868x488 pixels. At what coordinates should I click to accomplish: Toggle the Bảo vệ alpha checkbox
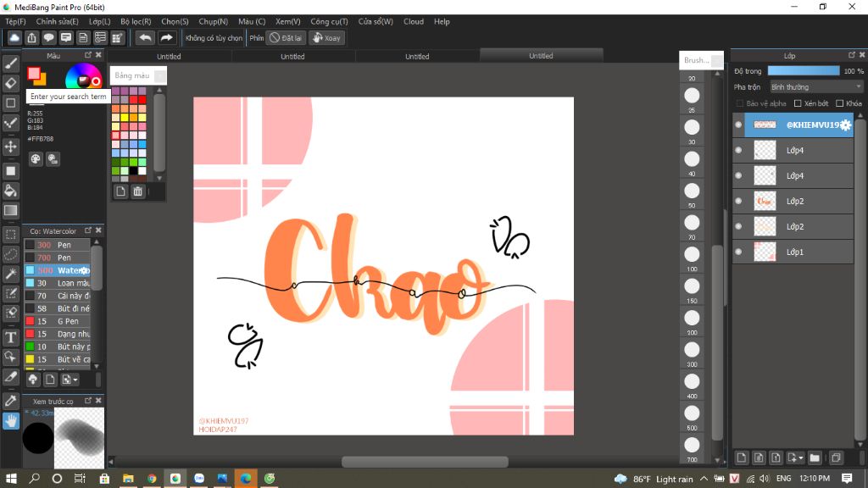739,103
